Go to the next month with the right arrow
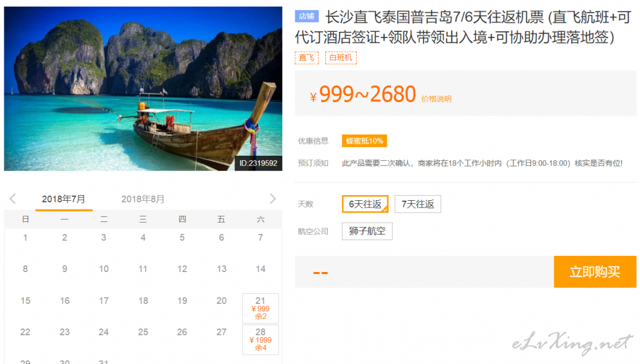This screenshot has height=364, width=640. click(273, 199)
